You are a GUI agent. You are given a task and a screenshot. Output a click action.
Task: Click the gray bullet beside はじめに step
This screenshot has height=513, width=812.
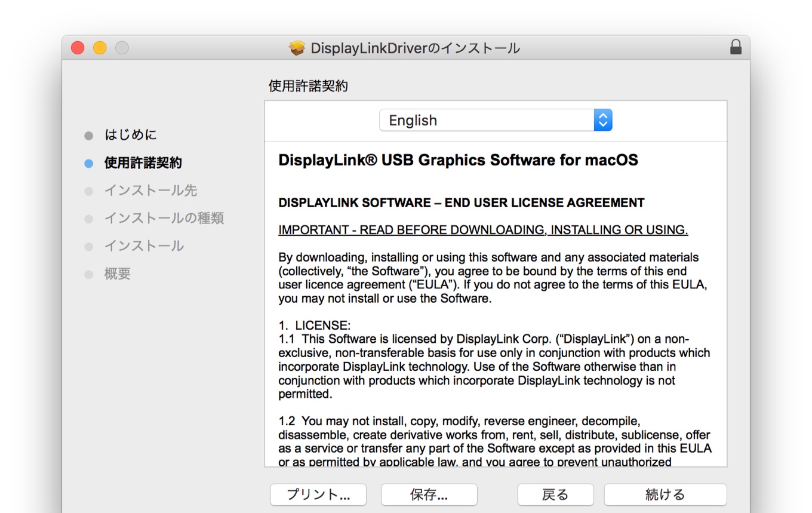point(89,136)
